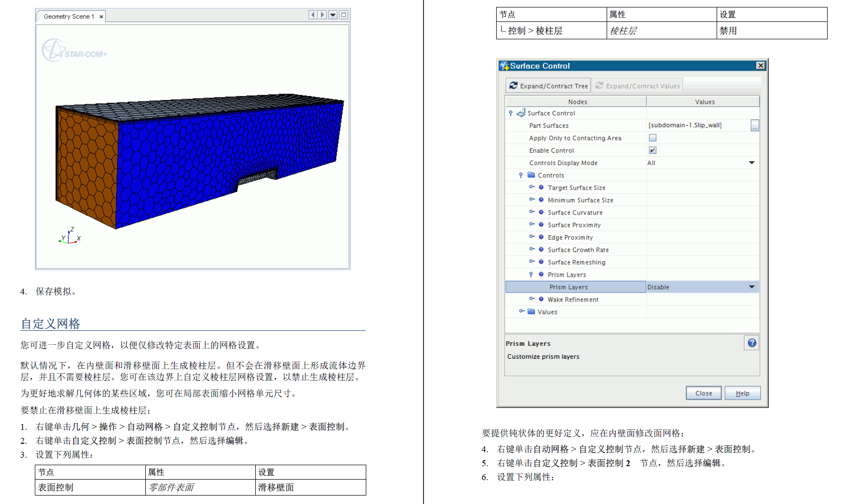Click the 禁用 table cell
This screenshot has height=504, width=849.
(x=772, y=30)
